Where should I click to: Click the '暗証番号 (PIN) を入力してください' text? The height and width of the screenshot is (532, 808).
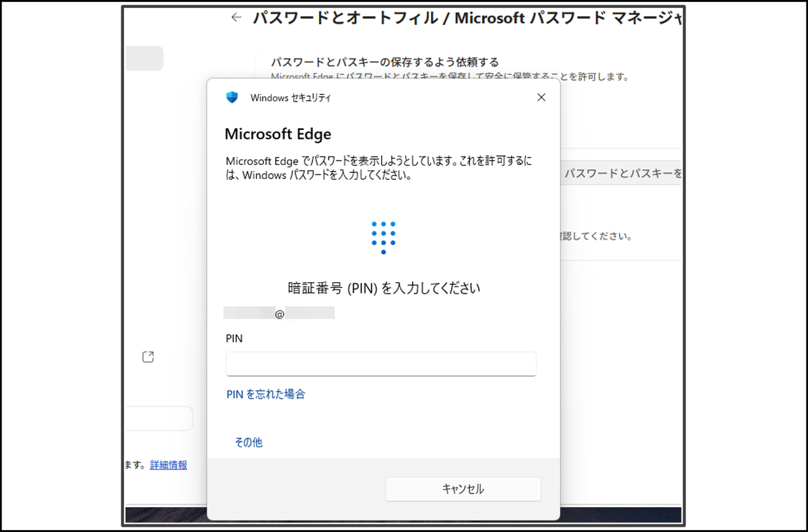(384, 288)
